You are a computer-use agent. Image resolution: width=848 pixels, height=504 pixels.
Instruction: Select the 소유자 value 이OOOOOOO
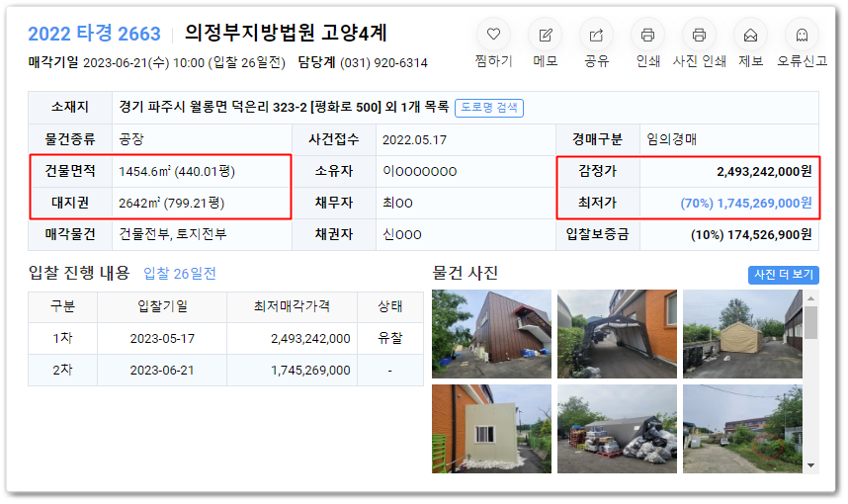click(420, 171)
